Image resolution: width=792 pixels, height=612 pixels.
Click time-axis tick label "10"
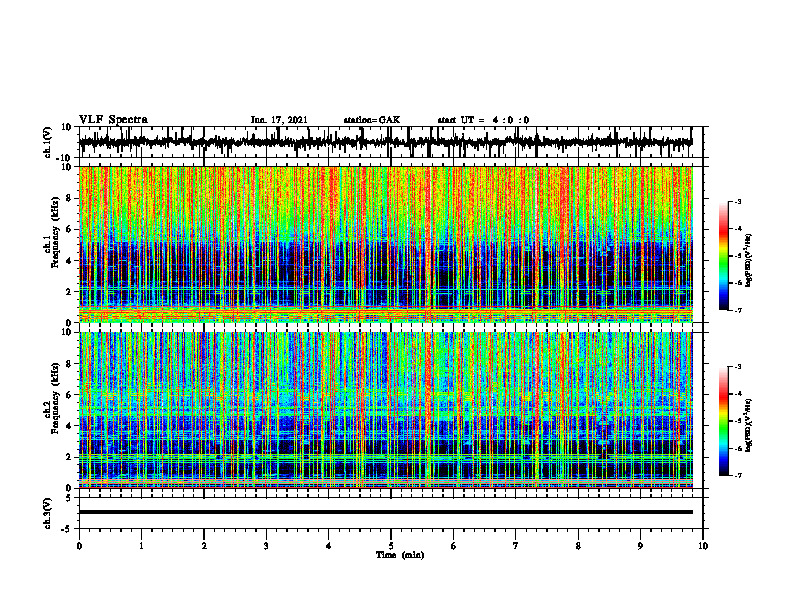703,546
